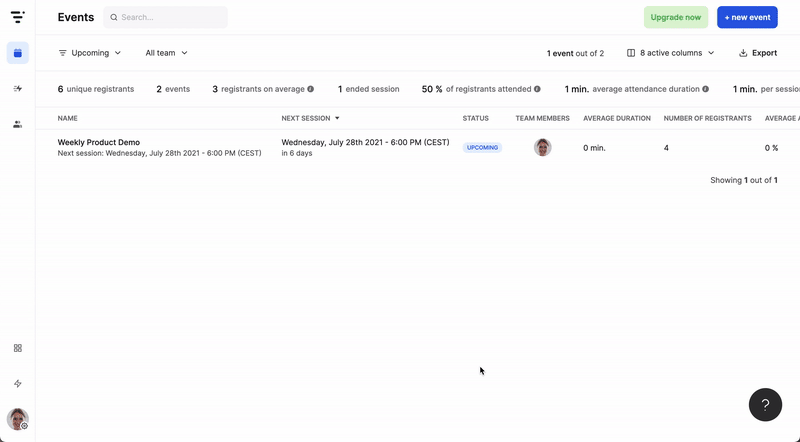Click the columns icon beside active columns
The image size is (800, 442).
point(631,53)
